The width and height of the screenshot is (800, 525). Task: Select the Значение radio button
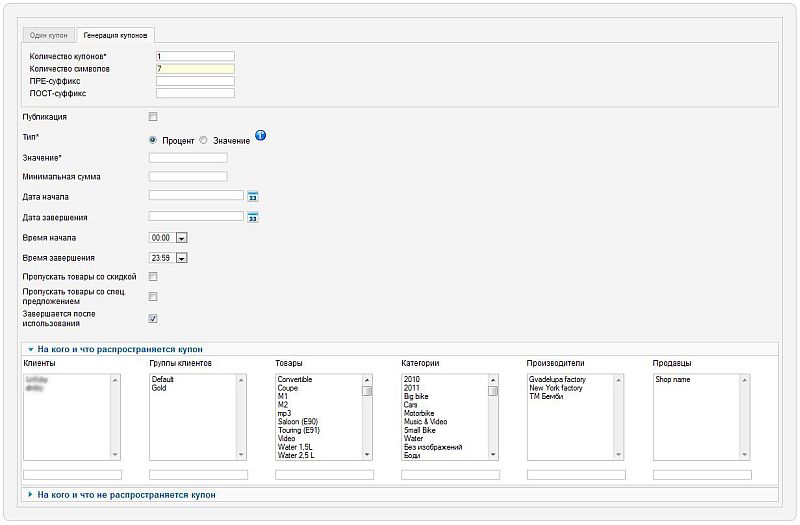coord(204,140)
